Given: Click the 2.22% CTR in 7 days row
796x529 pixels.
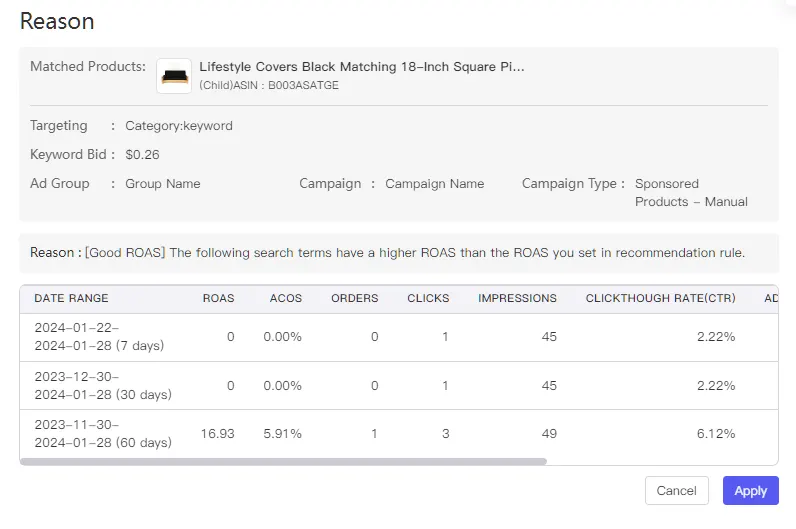Looking at the screenshot, I should click(716, 337).
